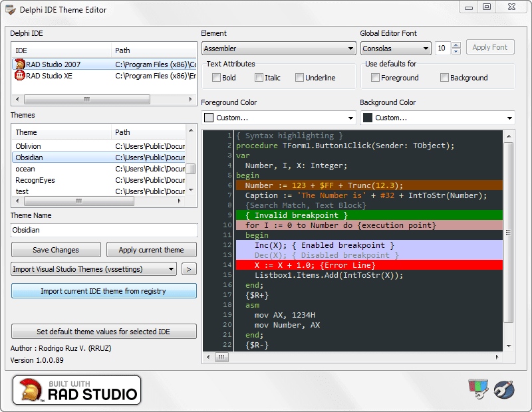
Task: Enable the Bold text attribute
Action: coord(217,78)
